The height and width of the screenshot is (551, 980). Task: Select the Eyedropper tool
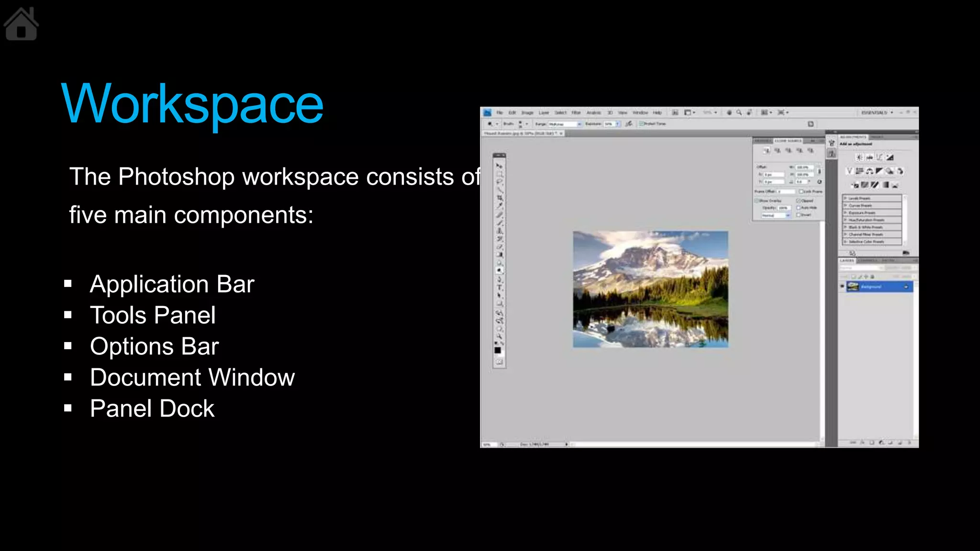(x=500, y=206)
